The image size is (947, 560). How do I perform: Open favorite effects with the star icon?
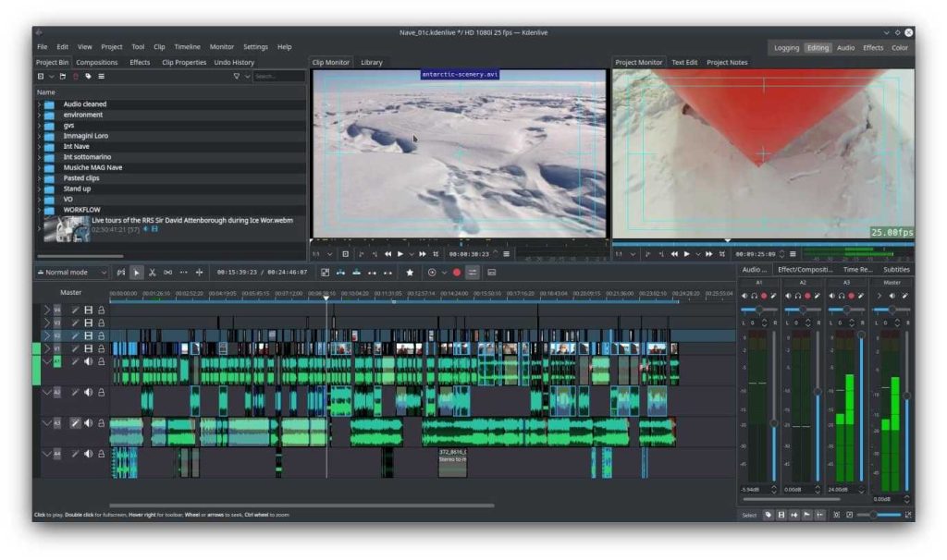point(410,272)
